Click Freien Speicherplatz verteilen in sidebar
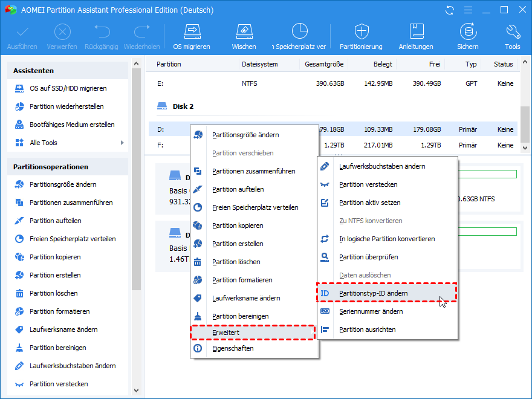Viewport: 532px width, 399px height. pos(73,239)
